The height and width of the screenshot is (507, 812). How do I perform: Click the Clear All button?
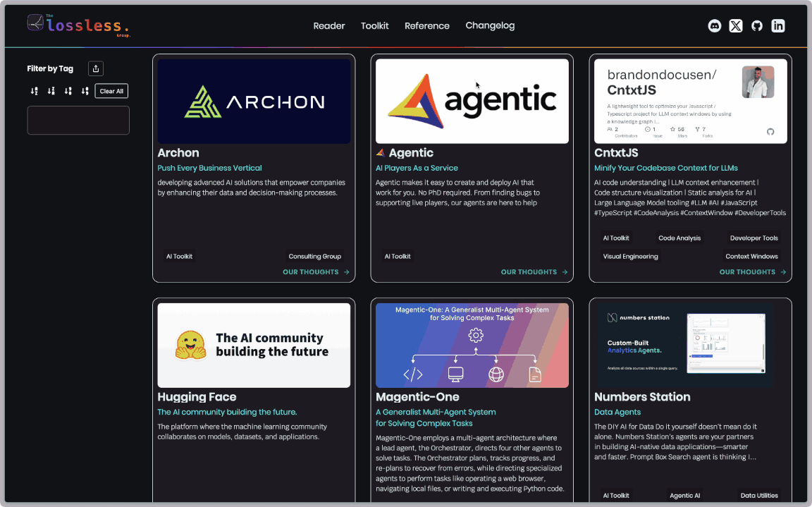[111, 91]
